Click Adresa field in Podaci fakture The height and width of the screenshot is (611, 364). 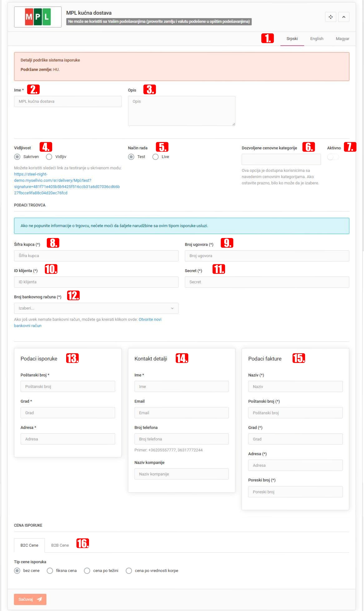tap(295, 465)
